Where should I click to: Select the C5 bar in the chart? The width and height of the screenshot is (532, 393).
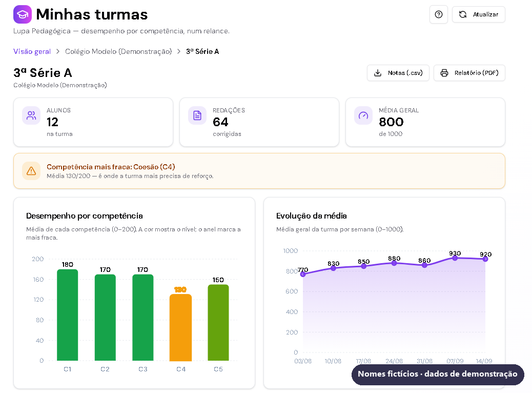click(218, 323)
